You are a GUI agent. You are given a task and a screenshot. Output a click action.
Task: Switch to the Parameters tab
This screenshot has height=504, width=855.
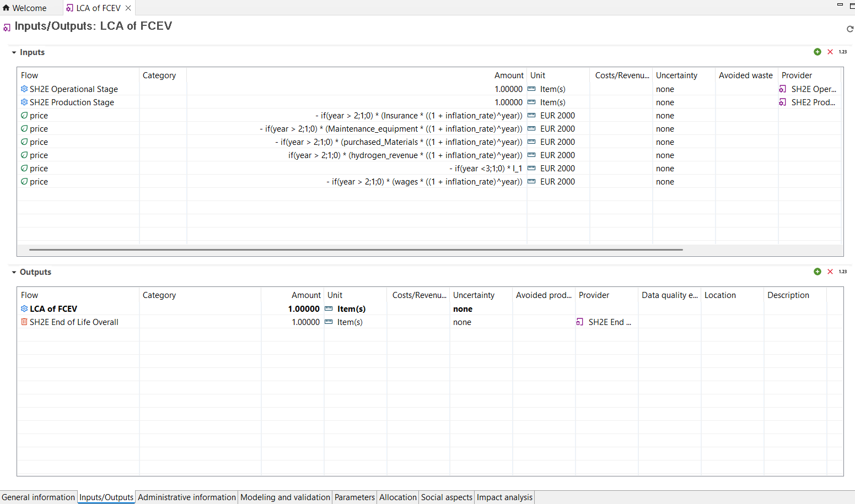click(354, 497)
